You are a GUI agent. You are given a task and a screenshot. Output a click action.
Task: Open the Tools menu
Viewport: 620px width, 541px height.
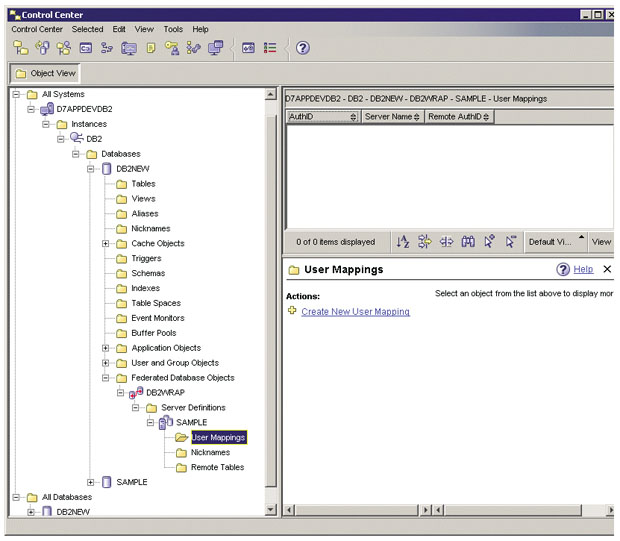pyautogui.click(x=173, y=29)
